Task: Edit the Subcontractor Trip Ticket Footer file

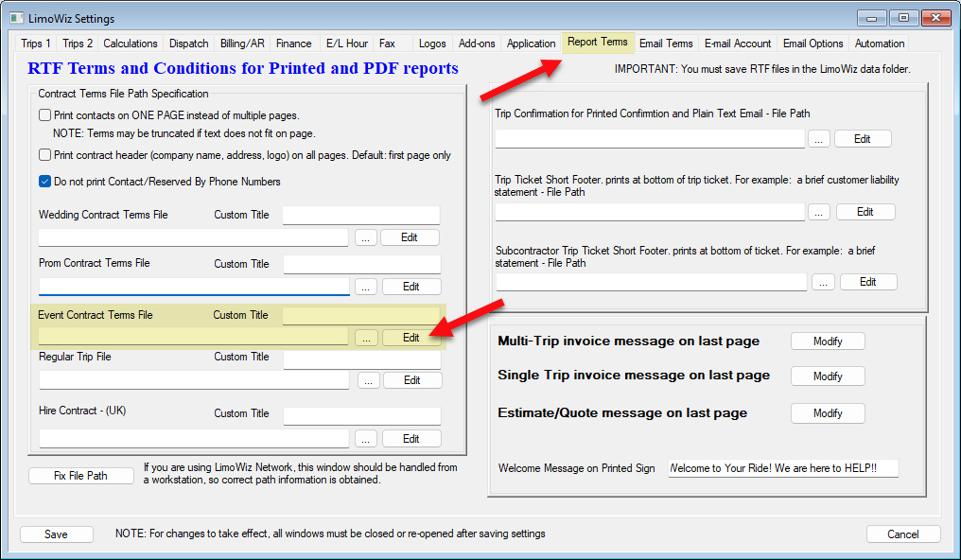Action: 868,282
